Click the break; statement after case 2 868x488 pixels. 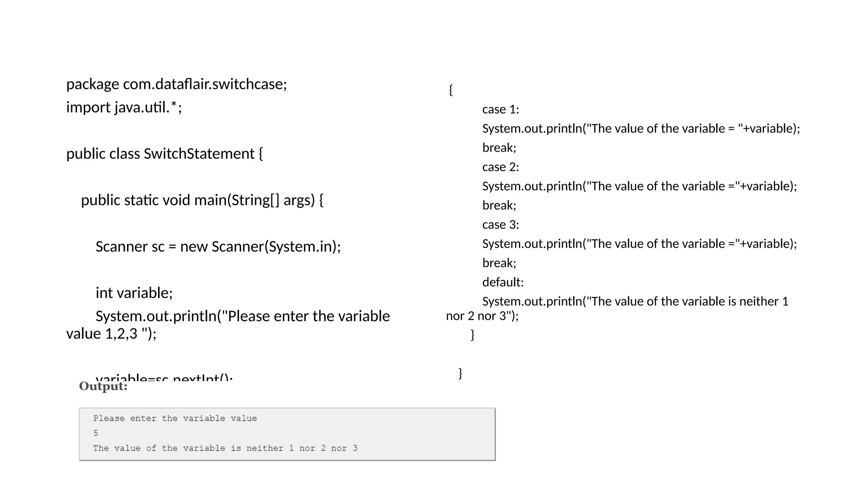(499, 205)
